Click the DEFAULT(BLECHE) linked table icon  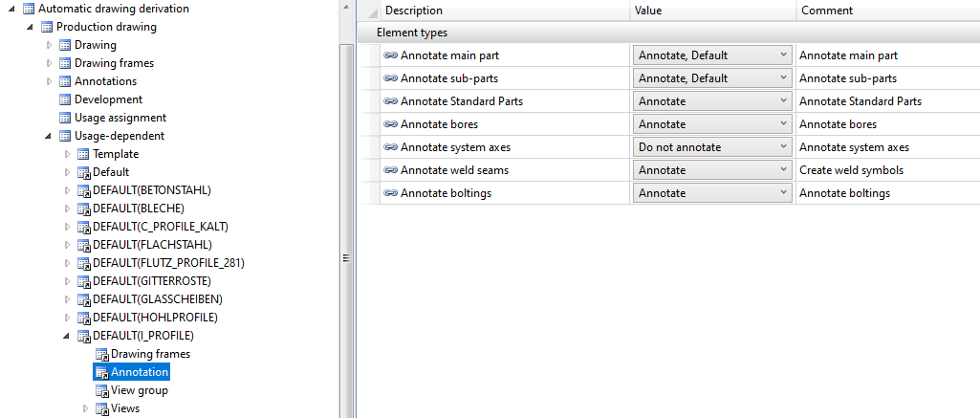click(83, 209)
